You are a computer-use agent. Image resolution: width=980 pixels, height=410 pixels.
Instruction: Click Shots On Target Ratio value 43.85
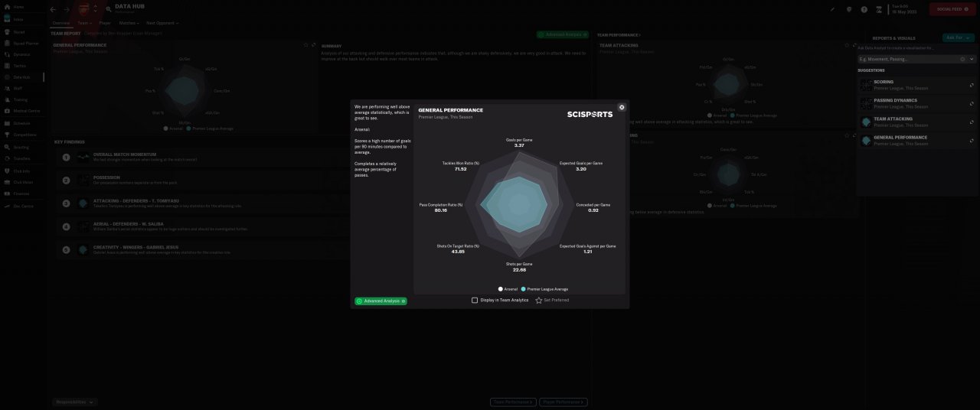458,252
